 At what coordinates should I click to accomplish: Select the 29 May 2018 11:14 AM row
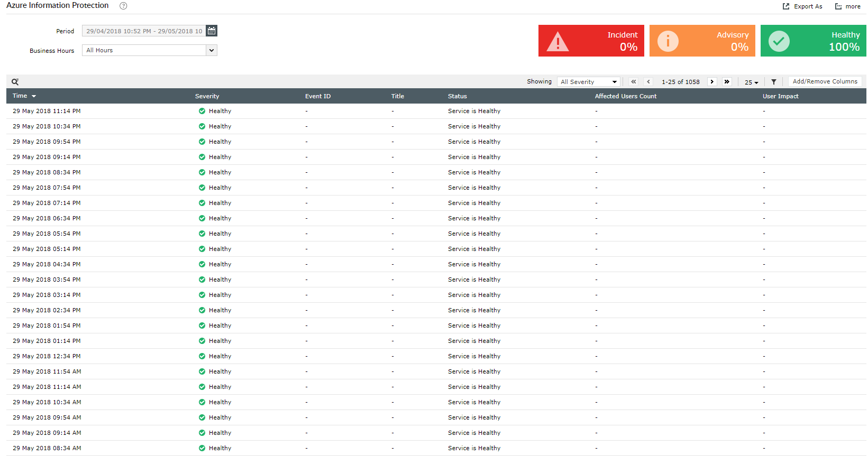click(x=436, y=387)
